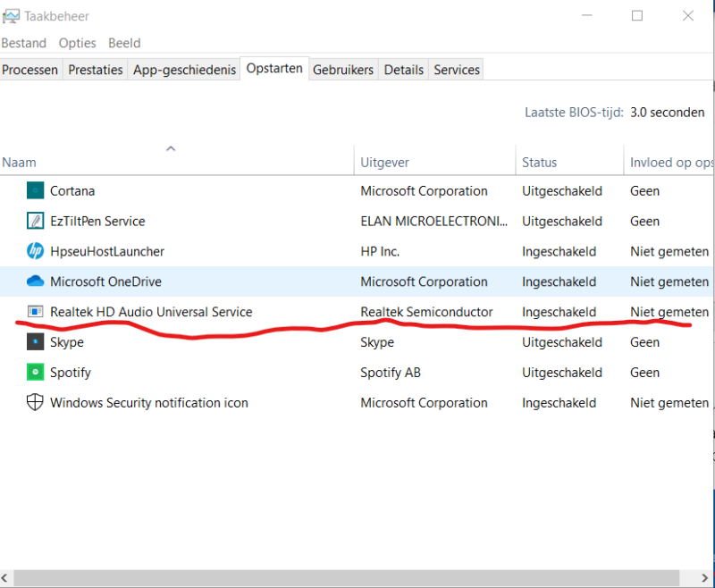Switch to the Prestaties tab
Viewport: 715px width, 588px height.
click(96, 70)
